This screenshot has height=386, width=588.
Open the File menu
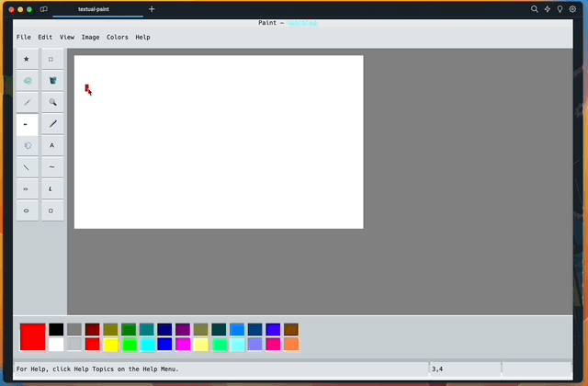[x=23, y=38]
